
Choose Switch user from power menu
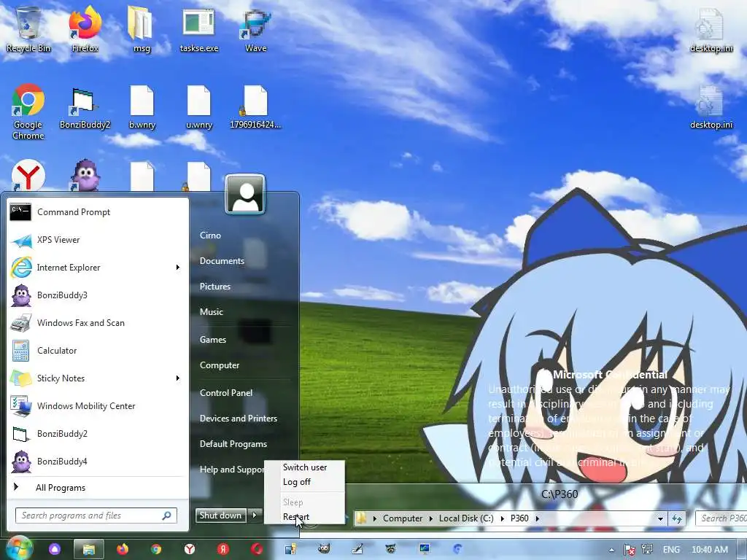click(305, 467)
